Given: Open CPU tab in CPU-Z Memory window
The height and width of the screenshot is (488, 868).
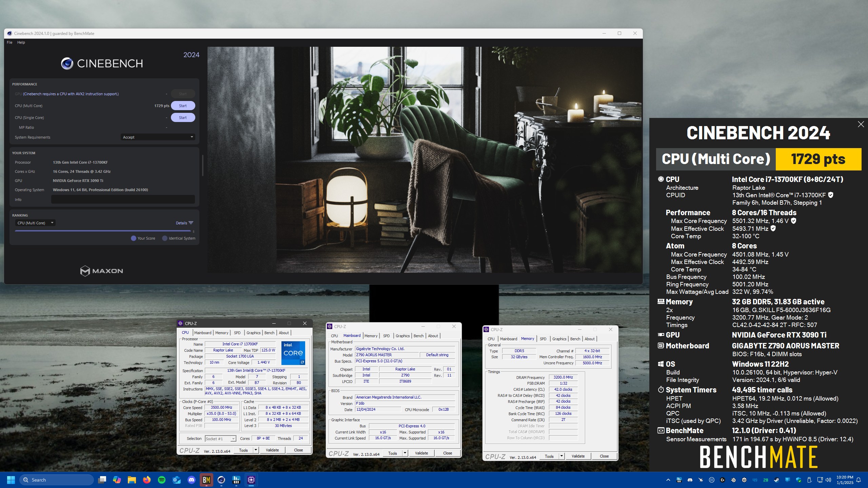Looking at the screenshot, I should click(491, 339).
